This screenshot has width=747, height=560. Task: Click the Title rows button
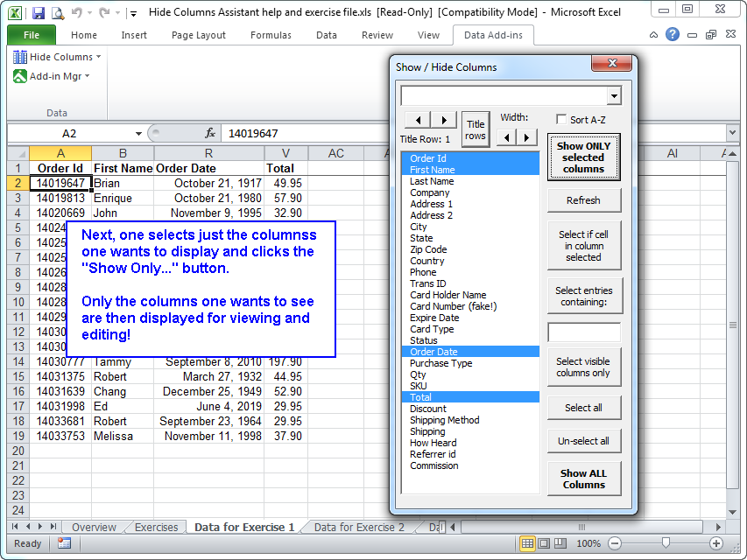(x=476, y=130)
